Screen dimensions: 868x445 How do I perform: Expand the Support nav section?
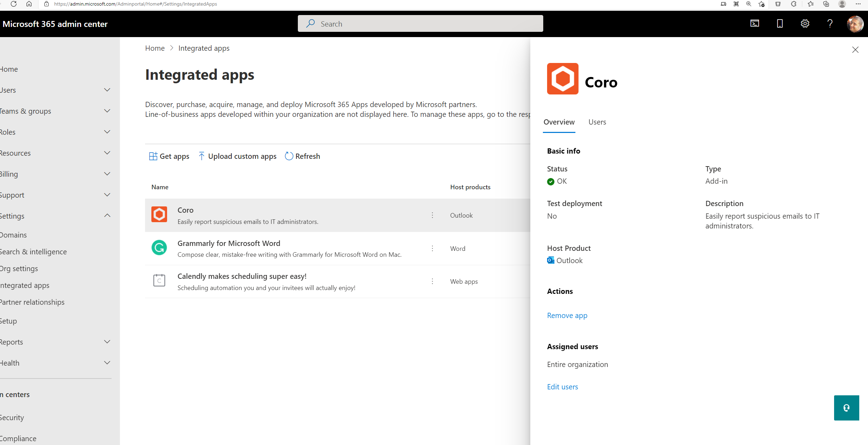[x=107, y=195]
